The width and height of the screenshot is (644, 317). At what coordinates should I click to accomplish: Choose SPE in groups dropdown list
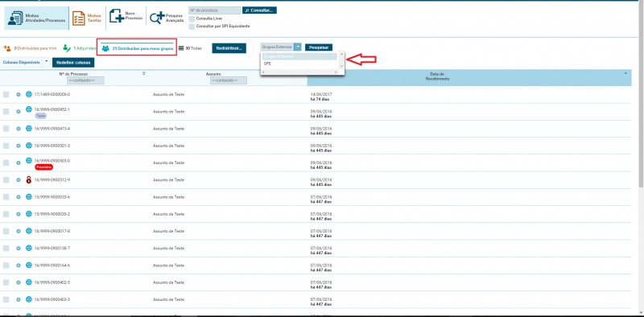point(299,64)
